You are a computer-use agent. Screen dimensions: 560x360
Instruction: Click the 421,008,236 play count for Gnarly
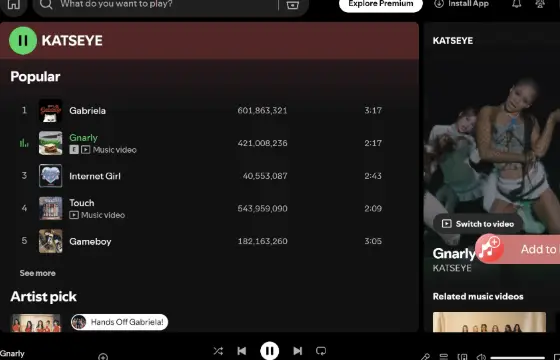click(262, 143)
